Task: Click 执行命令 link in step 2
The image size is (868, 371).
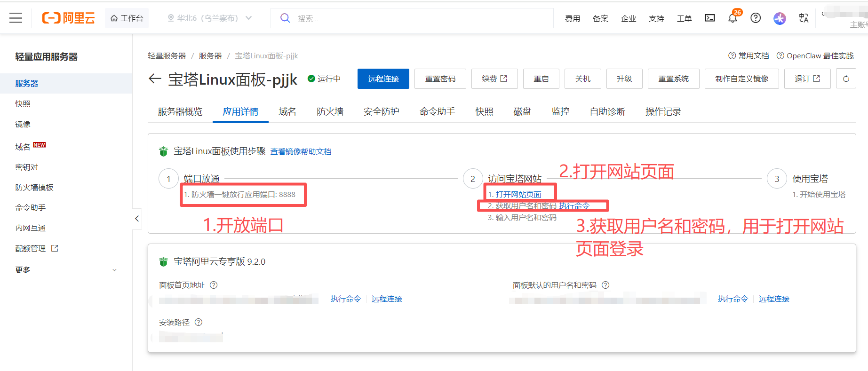Action: pos(574,206)
